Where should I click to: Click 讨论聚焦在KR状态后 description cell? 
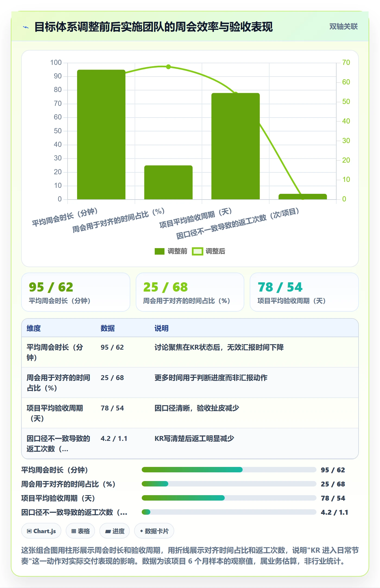[219, 347]
